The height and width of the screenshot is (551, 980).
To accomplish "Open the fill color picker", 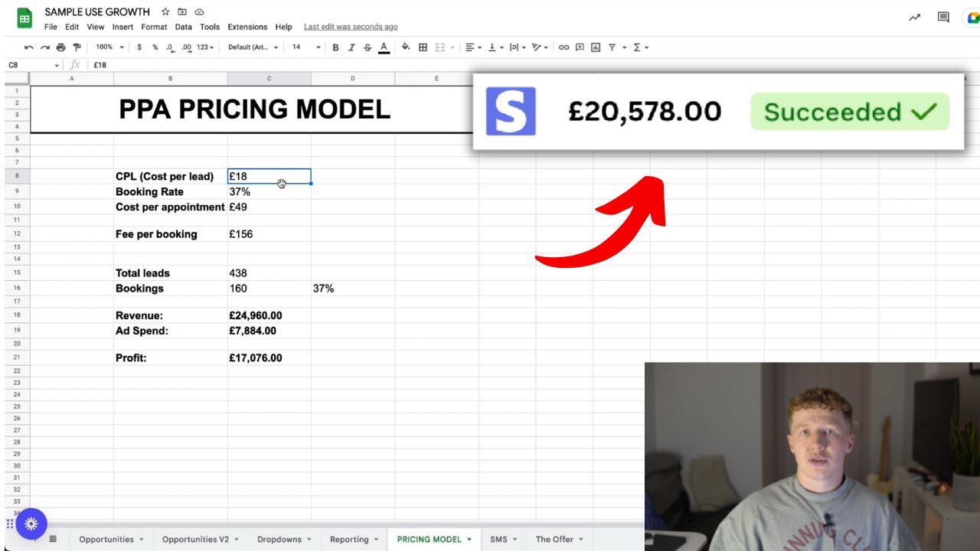I will point(406,47).
